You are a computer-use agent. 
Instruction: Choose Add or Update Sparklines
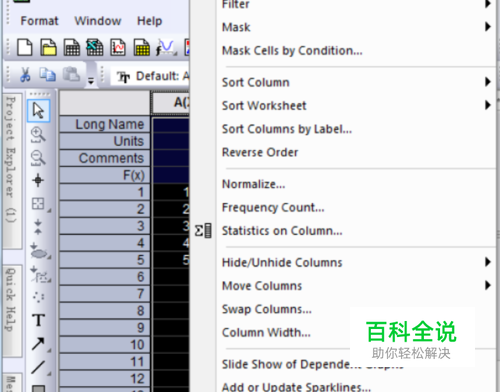click(296, 387)
